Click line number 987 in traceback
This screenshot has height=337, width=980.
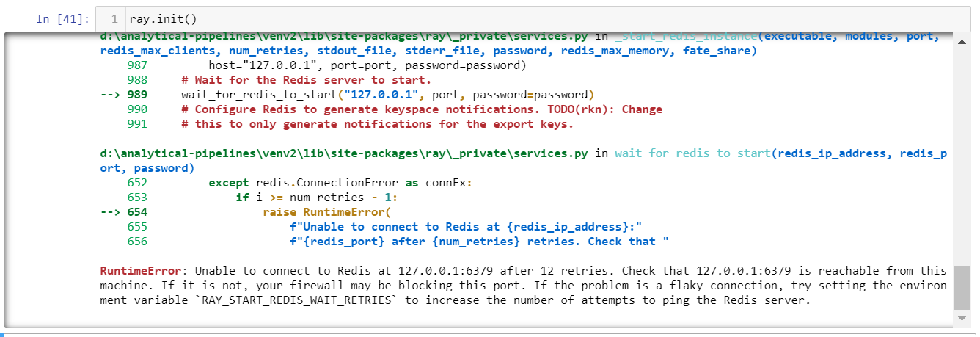pos(137,65)
